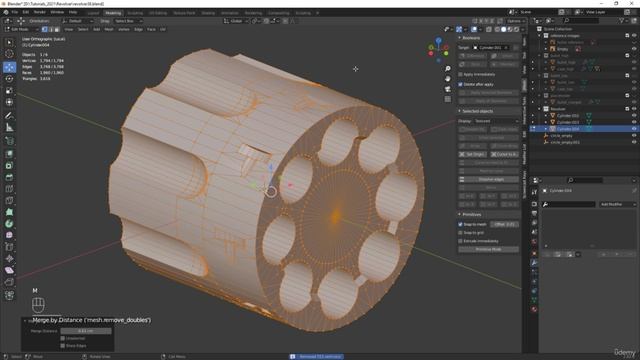This screenshot has width=640, height=360.
Task: Click the Set Origin button
Action: click(x=472, y=154)
